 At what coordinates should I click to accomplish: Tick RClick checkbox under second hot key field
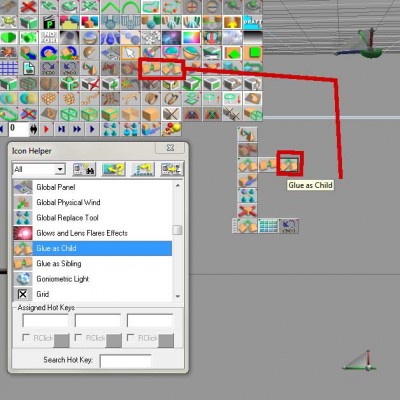(78, 338)
